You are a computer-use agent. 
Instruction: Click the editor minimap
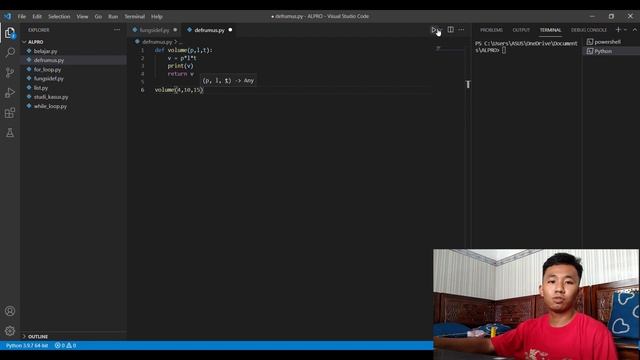pos(450,49)
